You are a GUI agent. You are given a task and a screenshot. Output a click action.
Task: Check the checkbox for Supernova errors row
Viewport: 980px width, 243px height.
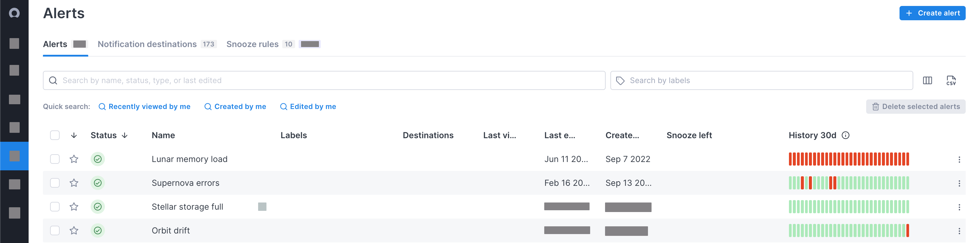55,183
